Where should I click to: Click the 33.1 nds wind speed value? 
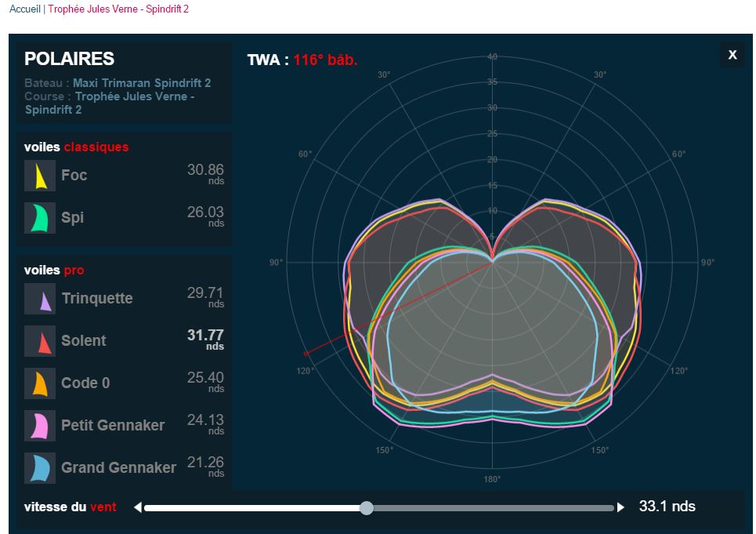tap(667, 507)
